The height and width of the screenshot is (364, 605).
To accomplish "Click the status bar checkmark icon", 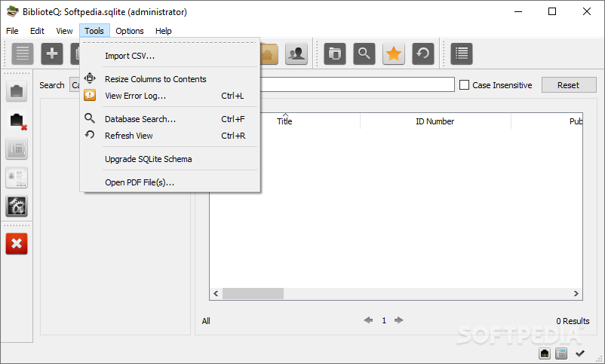I will point(580,353).
